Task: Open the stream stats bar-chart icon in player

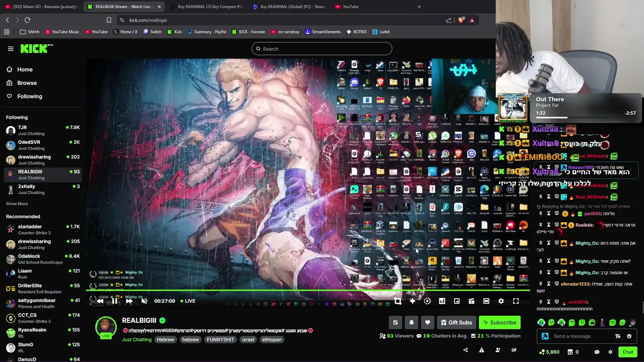Action: 442,301
